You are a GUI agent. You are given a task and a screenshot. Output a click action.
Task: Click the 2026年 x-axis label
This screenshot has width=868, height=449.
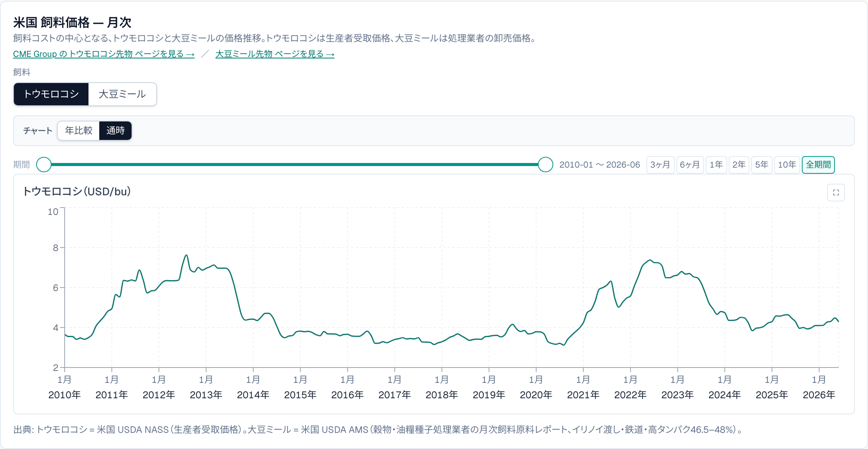pos(819,395)
